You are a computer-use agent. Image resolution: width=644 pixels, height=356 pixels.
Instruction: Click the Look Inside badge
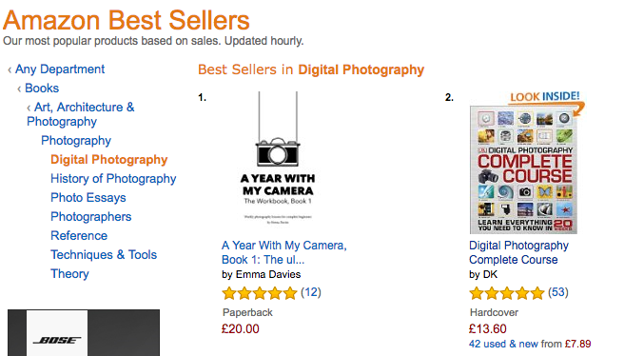[545, 97]
